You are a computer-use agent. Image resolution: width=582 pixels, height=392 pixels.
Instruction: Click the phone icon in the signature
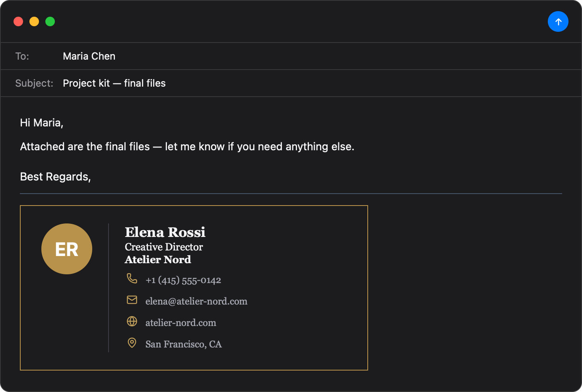[x=132, y=278]
